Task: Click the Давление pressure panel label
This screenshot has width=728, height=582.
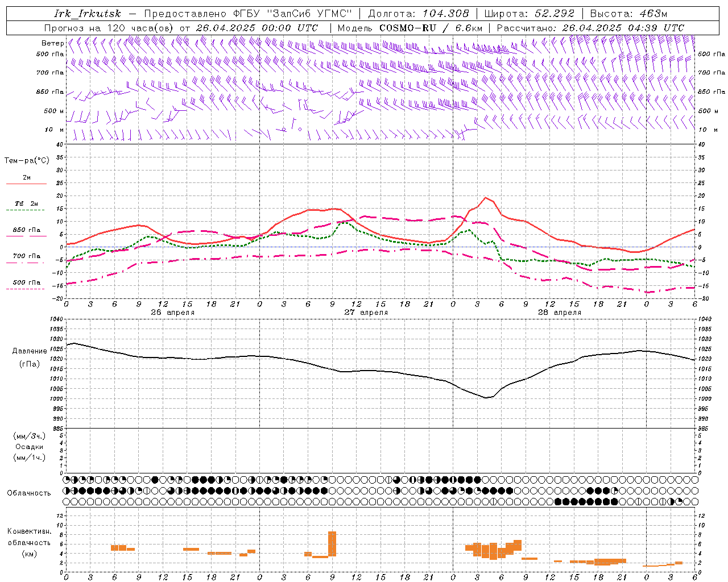Action: (30, 351)
